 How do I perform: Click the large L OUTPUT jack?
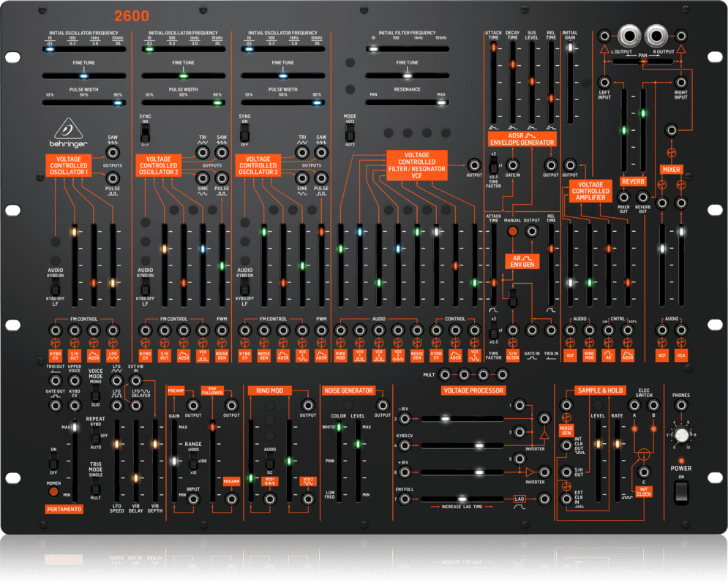(x=629, y=36)
